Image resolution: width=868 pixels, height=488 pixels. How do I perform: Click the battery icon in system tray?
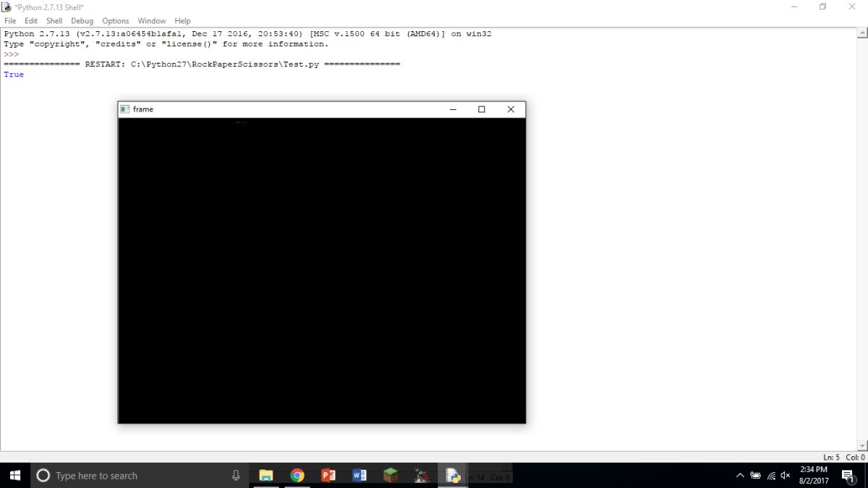tap(756, 476)
